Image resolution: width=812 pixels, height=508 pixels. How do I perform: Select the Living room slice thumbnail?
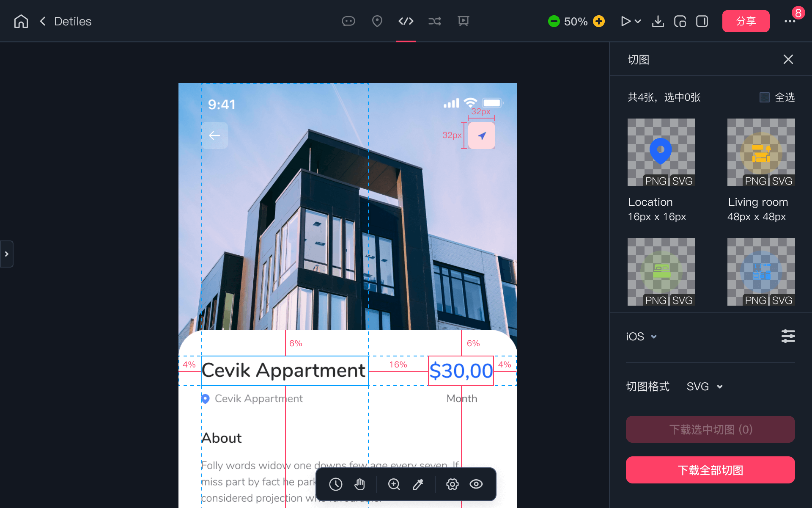[761, 152]
